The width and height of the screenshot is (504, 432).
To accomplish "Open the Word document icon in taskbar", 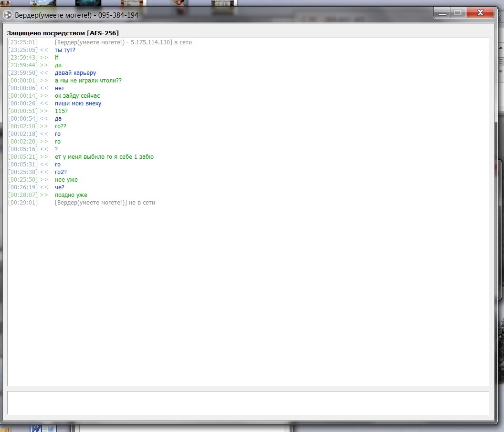I will click(43, 429).
